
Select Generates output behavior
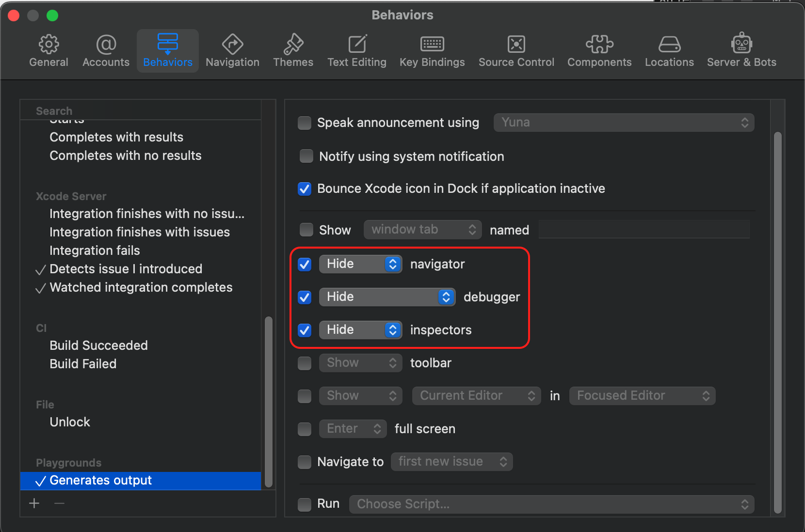coord(141,481)
